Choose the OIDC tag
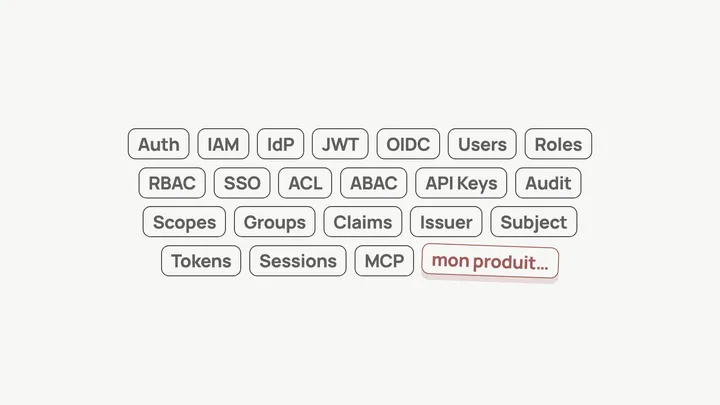 [x=408, y=144]
